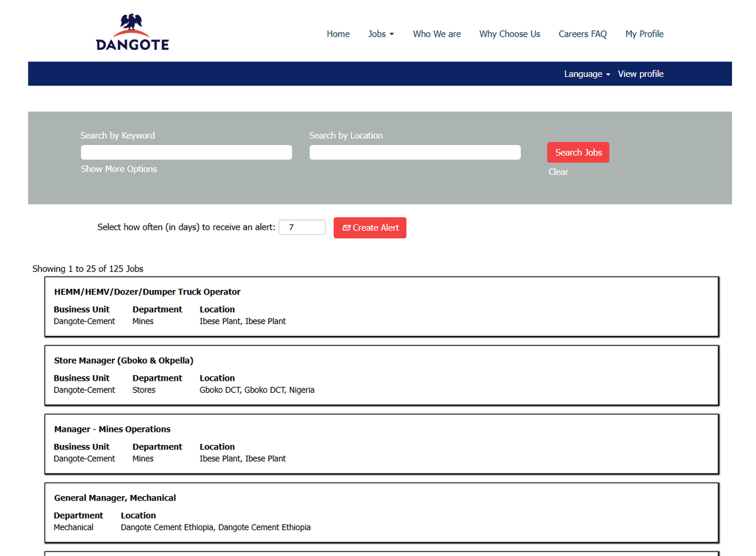The image size is (756, 556).
Task: Open Store Manager (Gboko & Okpella) job
Action: coord(123,361)
